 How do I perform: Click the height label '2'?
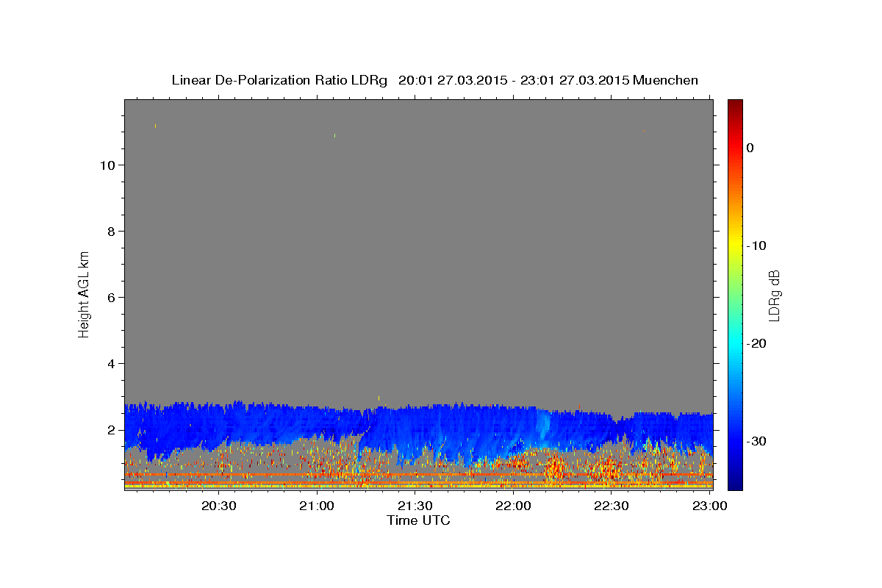110,430
